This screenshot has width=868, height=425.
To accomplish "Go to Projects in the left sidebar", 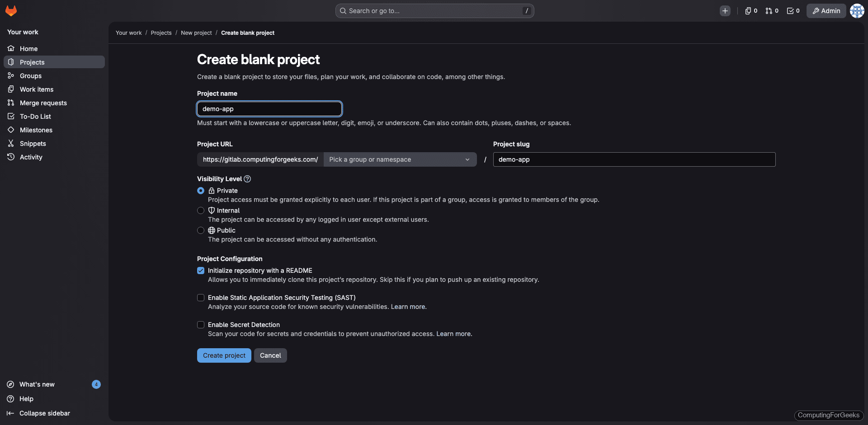I will (x=32, y=62).
